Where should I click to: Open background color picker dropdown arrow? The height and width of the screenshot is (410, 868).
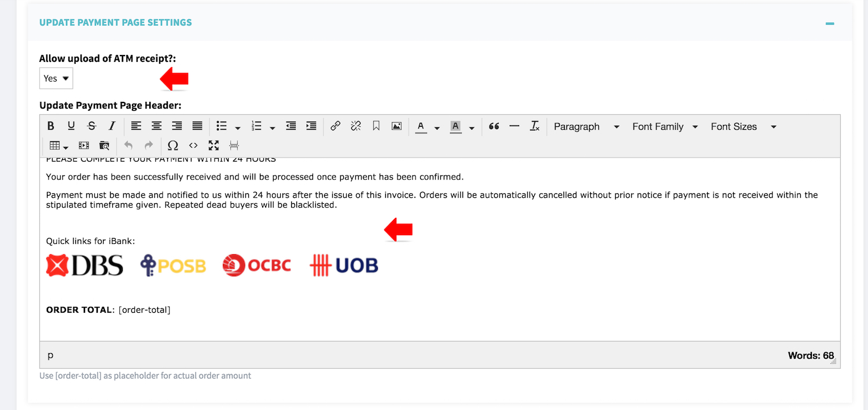pyautogui.click(x=472, y=127)
